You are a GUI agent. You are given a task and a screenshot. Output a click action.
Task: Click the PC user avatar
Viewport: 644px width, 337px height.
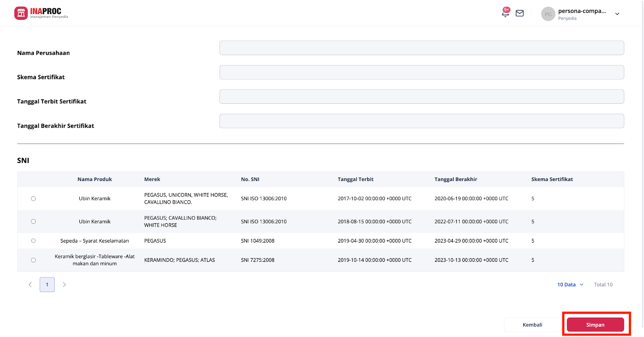pyautogui.click(x=548, y=14)
